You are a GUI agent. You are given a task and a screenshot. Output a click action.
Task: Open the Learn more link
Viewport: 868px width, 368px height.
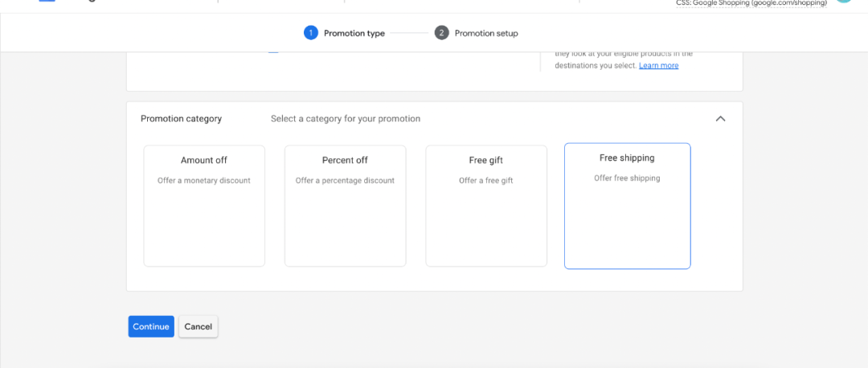click(x=658, y=66)
